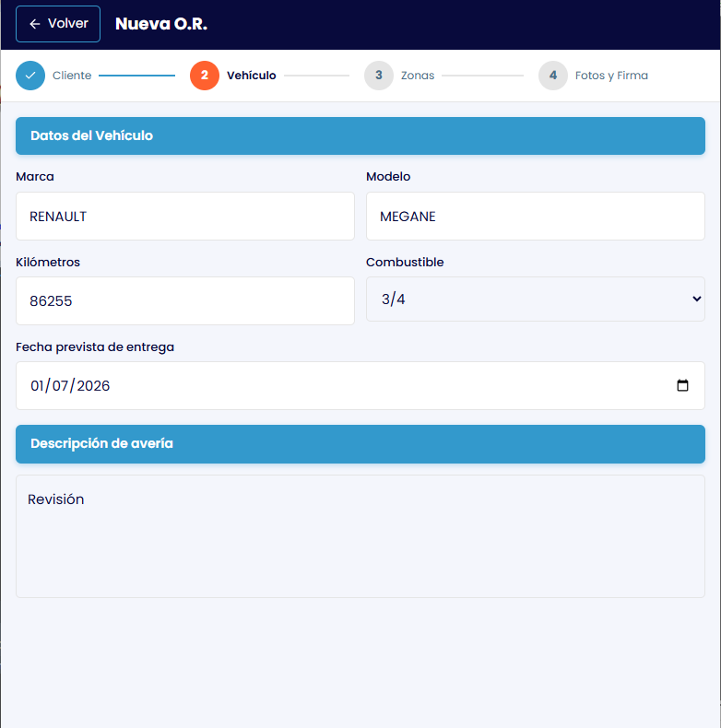This screenshot has height=728, width=721.
Task: Go to step 3 Zonas circle
Action: [x=379, y=76]
